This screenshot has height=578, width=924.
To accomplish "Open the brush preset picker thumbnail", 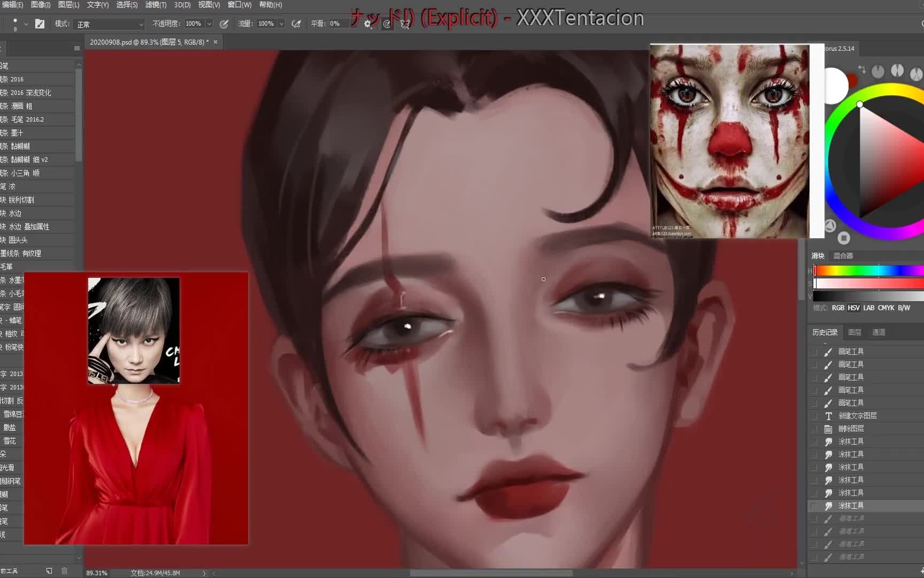I will coord(15,24).
